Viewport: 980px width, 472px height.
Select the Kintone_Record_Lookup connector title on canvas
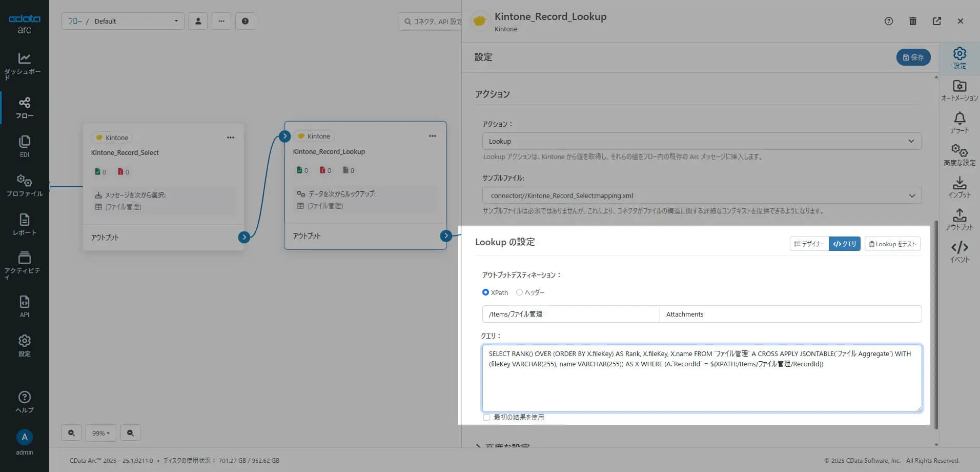click(329, 151)
